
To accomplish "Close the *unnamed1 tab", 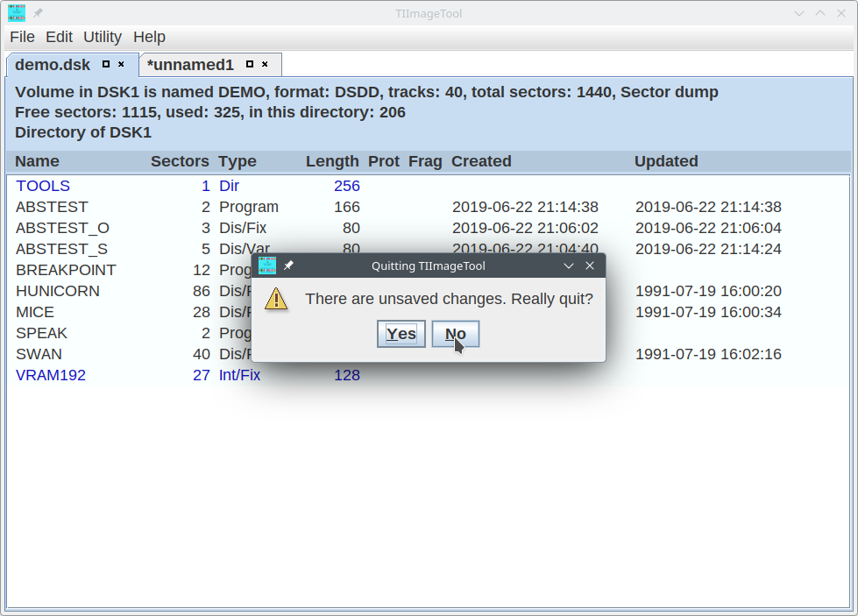I will [265, 64].
